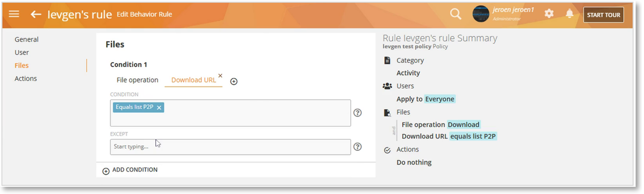Go back using the left arrow
Screen dimensions: 644x194
point(36,14)
